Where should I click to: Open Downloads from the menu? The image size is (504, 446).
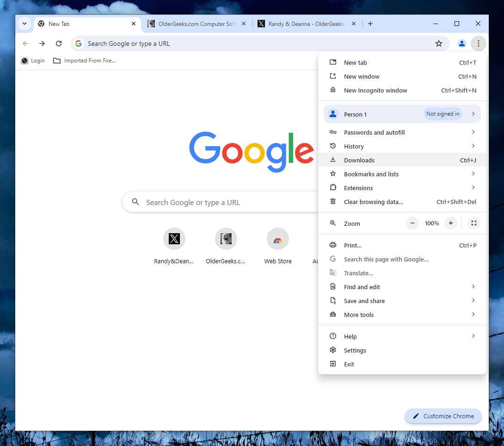click(402, 160)
